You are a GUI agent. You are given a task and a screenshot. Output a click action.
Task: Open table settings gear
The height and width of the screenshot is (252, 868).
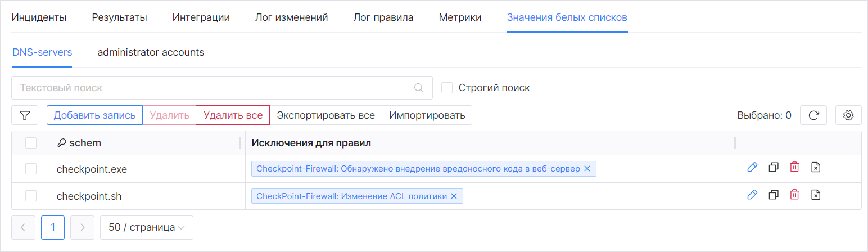click(848, 115)
